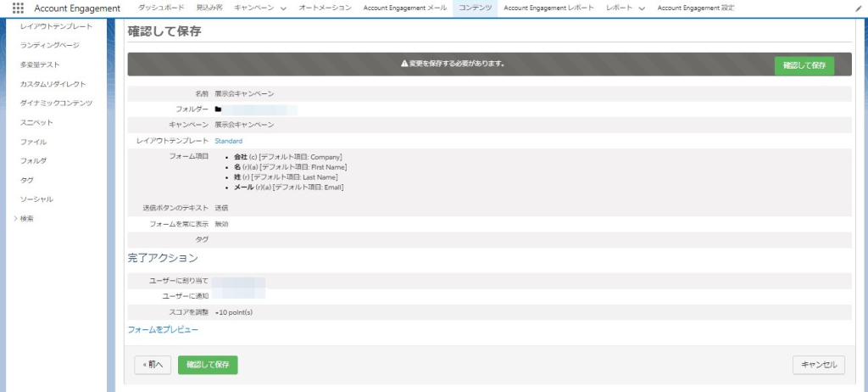The width and height of the screenshot is (868, 392).
Task: Go back with the «前へ button
Action: pos(153,365)
